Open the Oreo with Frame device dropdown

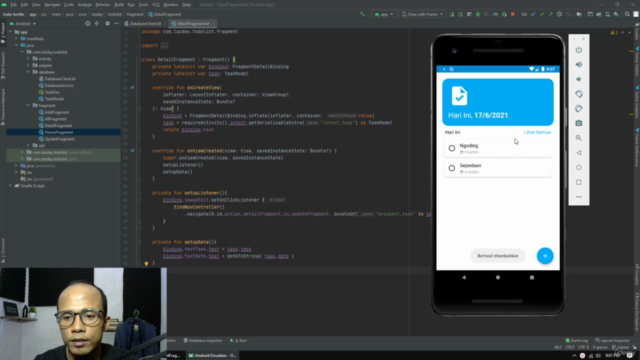point(422,14)
